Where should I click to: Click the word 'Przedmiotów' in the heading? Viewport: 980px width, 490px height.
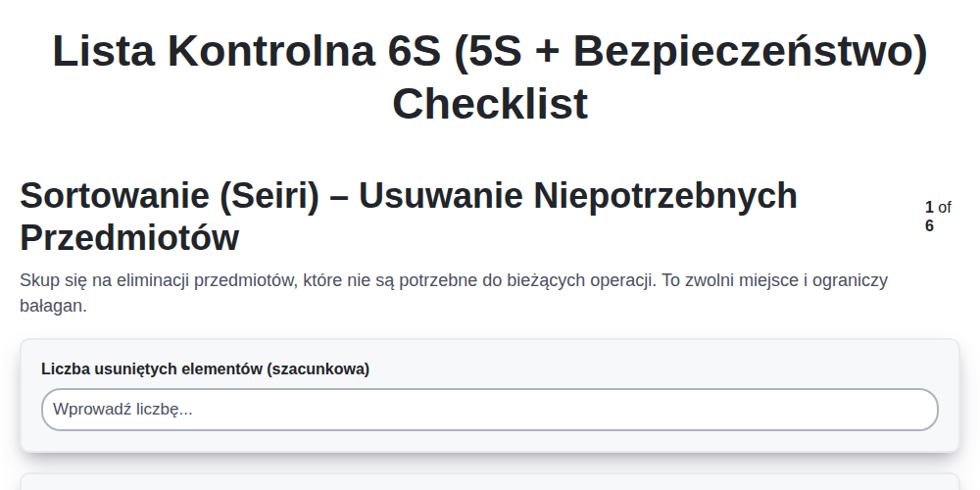(129, 238)
